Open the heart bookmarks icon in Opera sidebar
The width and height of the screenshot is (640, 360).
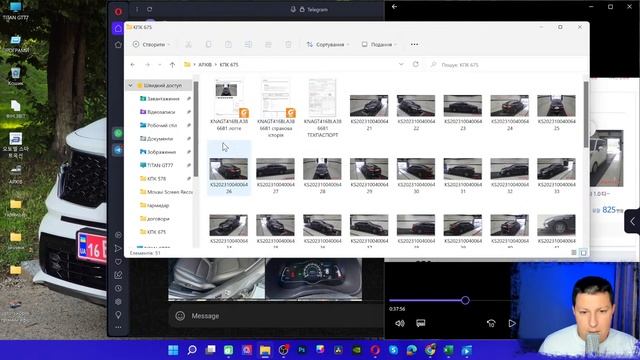click(118, 262)
